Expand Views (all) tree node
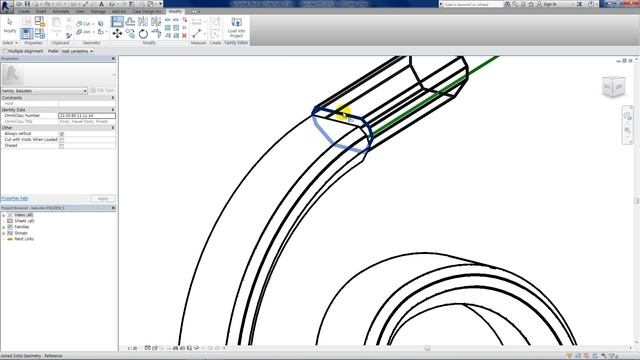This screenshot has height=360, width=640. pos(4,215)
